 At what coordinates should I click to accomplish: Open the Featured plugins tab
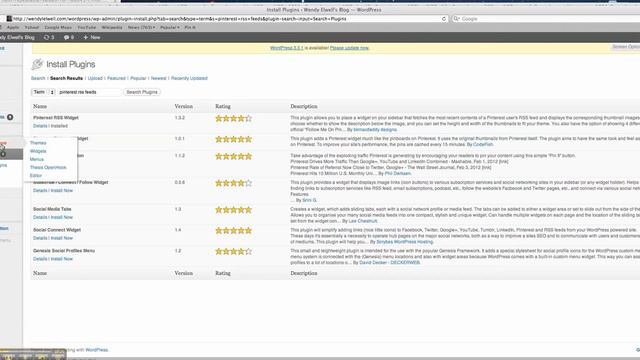point(116,78)
